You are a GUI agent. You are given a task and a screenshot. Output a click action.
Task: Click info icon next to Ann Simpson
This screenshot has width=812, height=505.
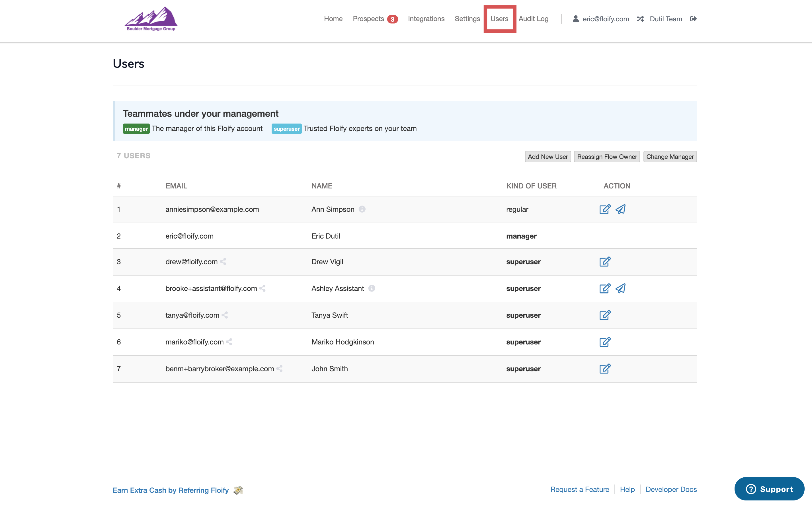[x=362, y=209]
